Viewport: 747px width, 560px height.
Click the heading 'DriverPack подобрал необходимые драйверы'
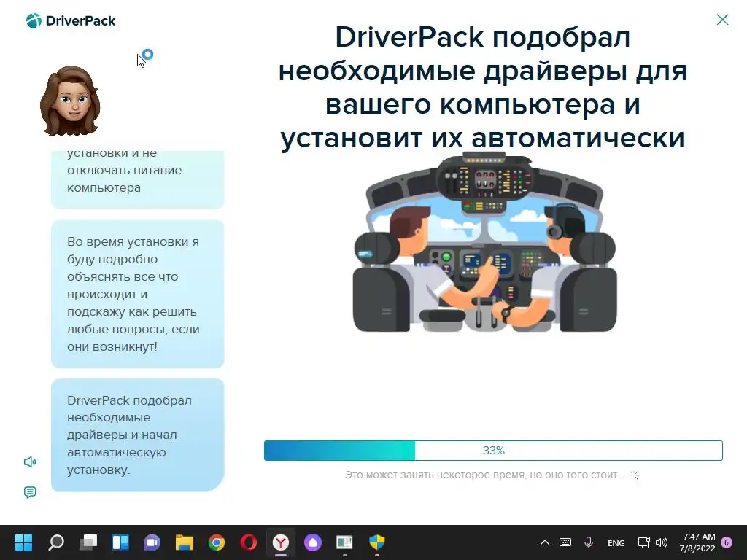(x=483, y=87)
